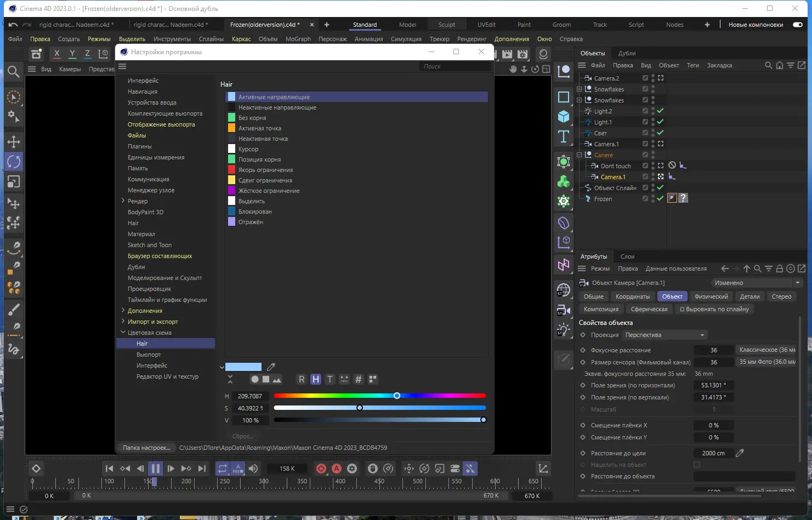
Task: Choose the Scale tool in left toolbar
Action: (x=14, y=181)
